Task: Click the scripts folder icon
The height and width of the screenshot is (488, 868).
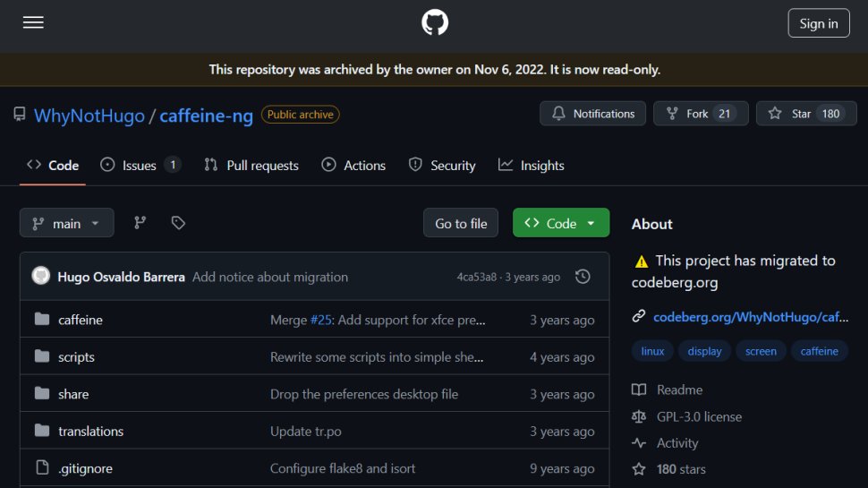Action: pos(42,356)
